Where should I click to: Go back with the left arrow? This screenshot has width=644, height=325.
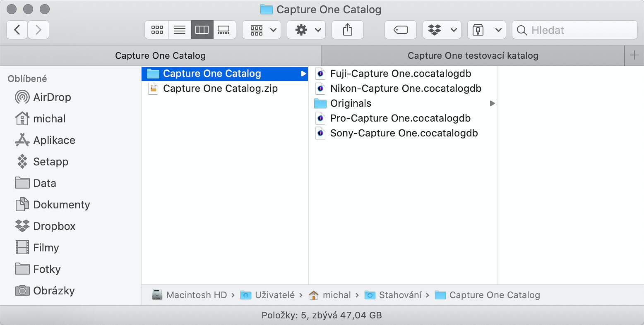(17, 30)
